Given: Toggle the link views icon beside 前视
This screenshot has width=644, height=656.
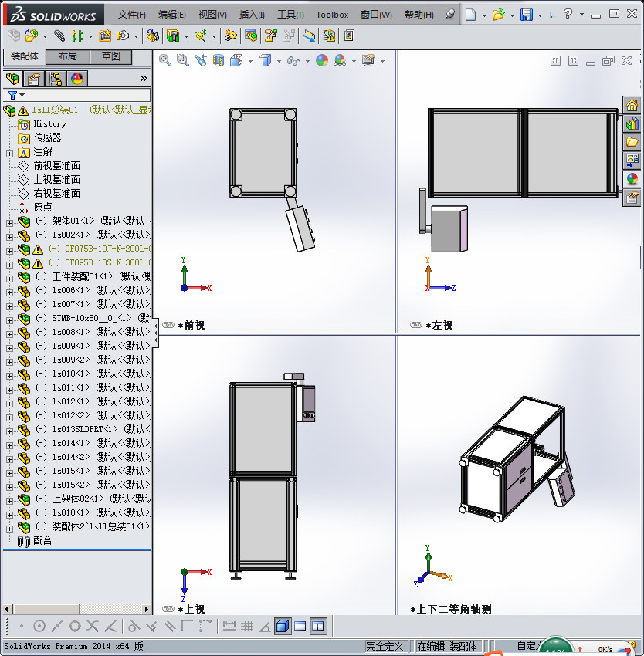Looking at the screenshot, I should pos(168,325).
